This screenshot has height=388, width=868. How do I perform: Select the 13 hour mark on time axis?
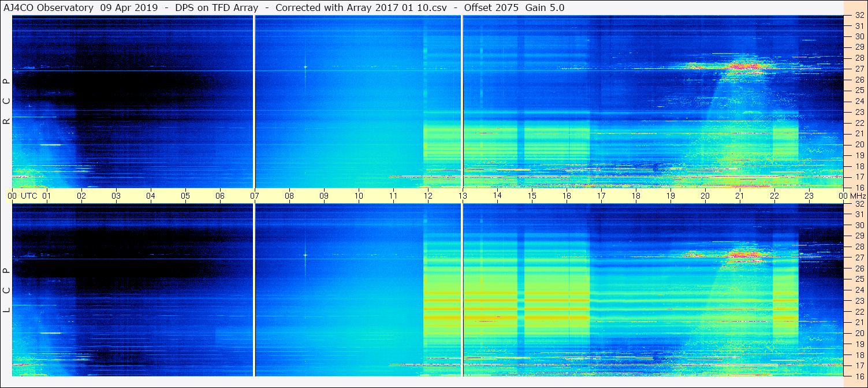[x=463, y=196]
